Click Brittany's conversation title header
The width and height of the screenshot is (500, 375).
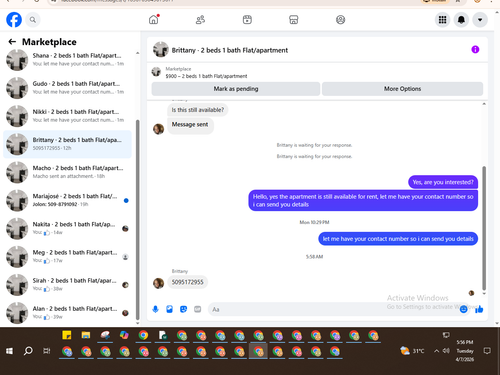click(x=230, y=50)
